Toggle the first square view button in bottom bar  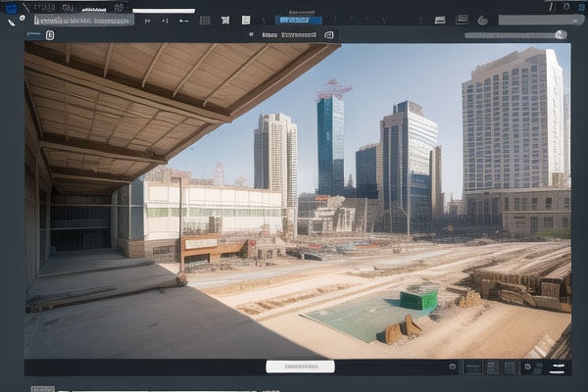click(472, 367)
